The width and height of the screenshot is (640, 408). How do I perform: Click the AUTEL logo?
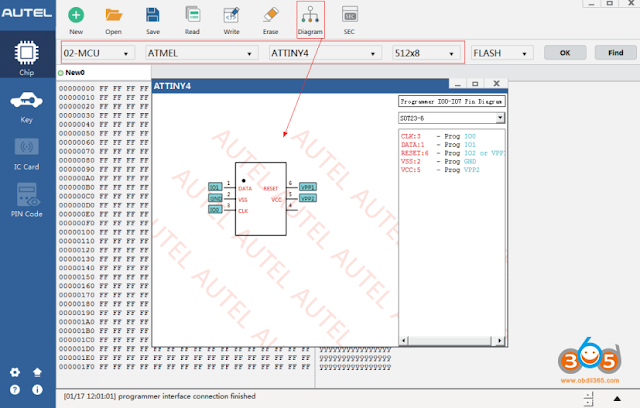point(27,13)
